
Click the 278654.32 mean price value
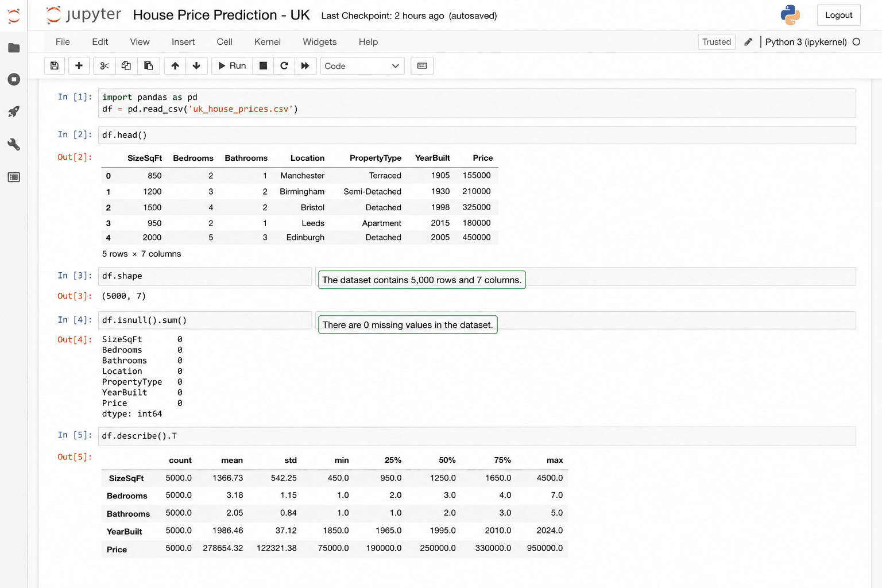(x=223, y=548)
